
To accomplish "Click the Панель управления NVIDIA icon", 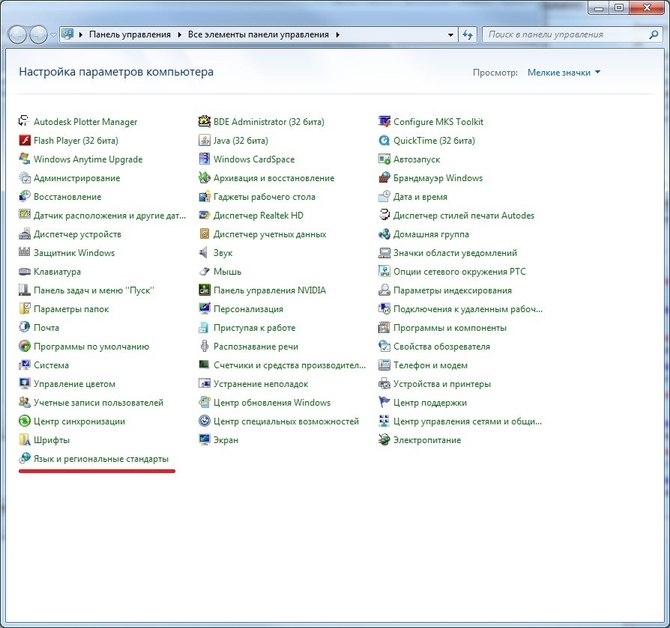I will [x=205, y=290].
